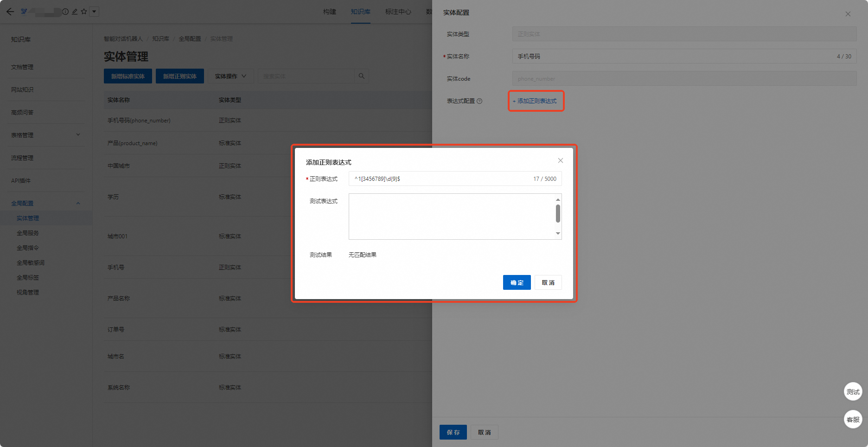Image resolution: width=868 pixels, height=447 pixels.
Task: Click the pencil edit icon in the header
Action: tap(75, 12)
